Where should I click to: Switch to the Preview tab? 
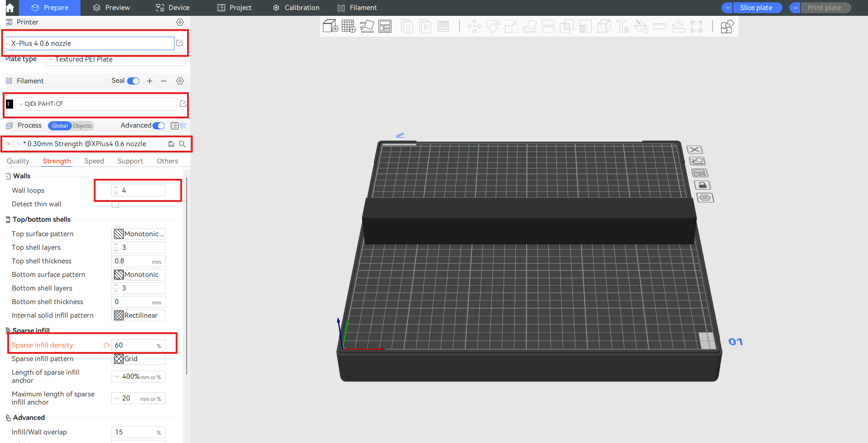[117, 8]
